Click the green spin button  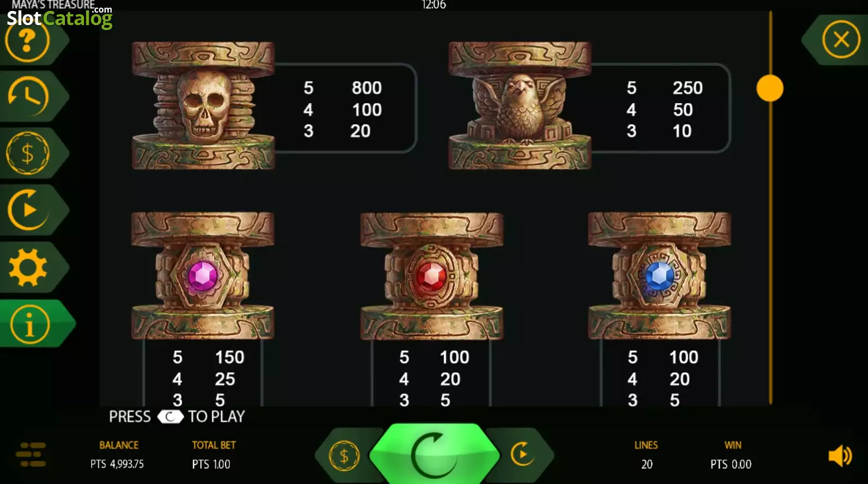434,455
